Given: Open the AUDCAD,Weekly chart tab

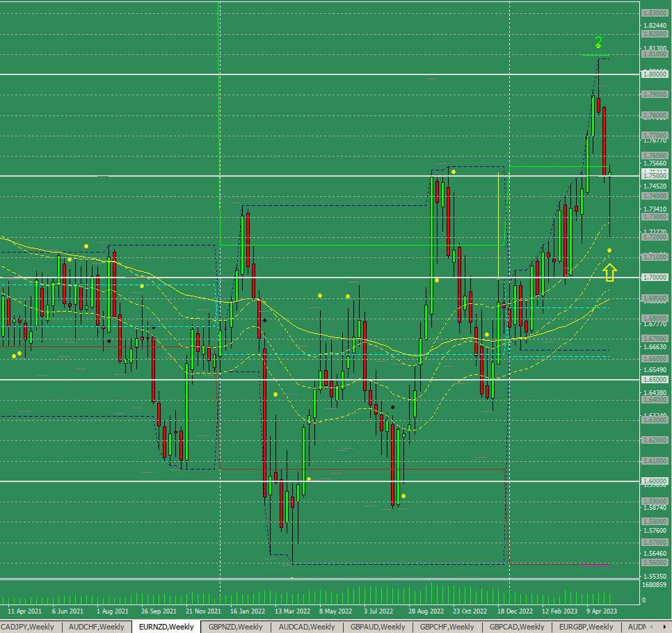Looking at the screenshot, I should pos(307,627).
